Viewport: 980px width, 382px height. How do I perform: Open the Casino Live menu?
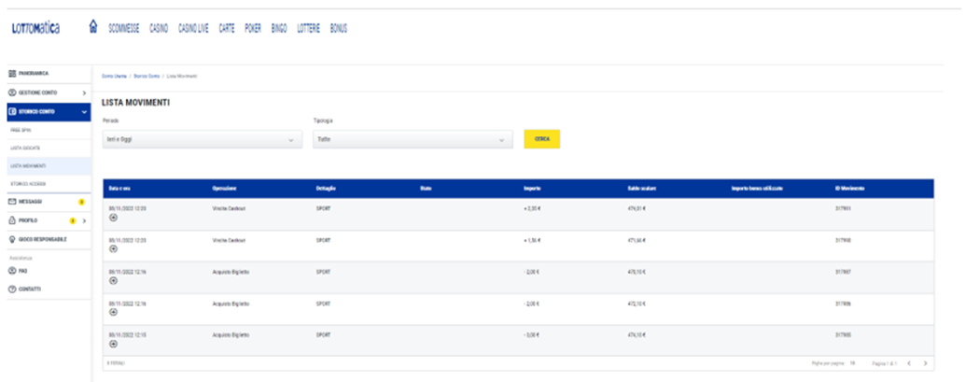point(193,28)
